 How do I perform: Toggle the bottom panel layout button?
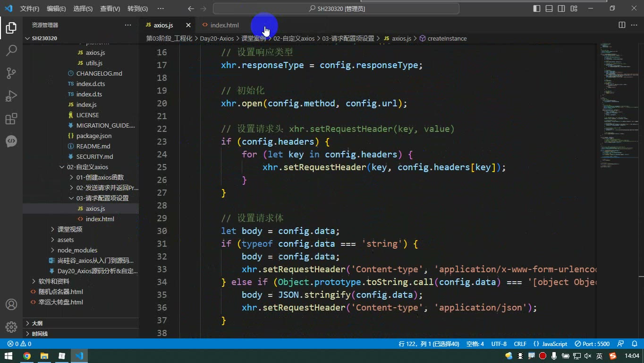tap(549, 9)
